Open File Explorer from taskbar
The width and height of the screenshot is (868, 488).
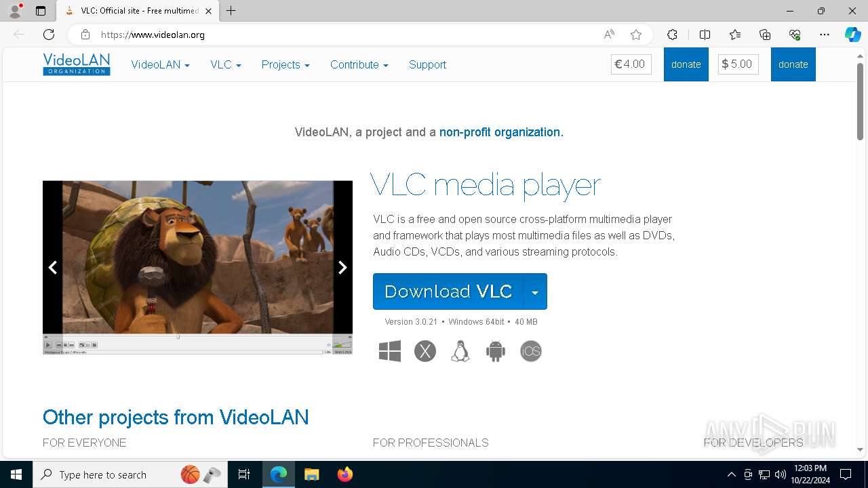point(312,474)
